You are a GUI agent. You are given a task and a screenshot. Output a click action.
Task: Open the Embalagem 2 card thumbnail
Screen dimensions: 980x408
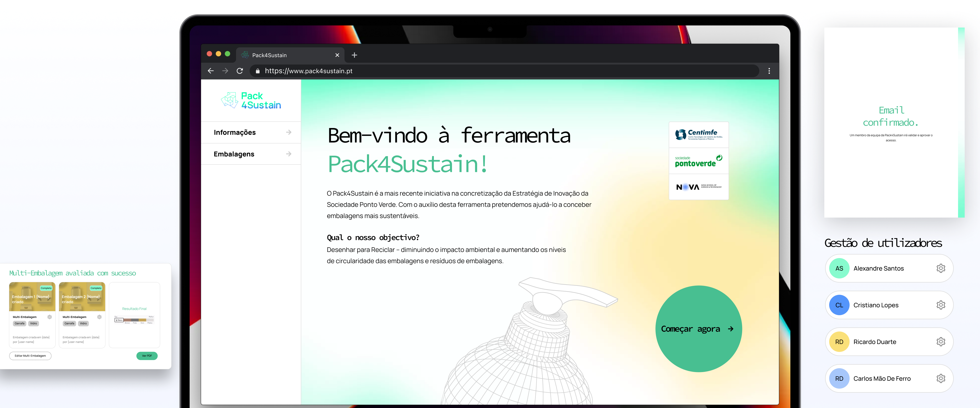pyautogui.click(x=82, y=297)
